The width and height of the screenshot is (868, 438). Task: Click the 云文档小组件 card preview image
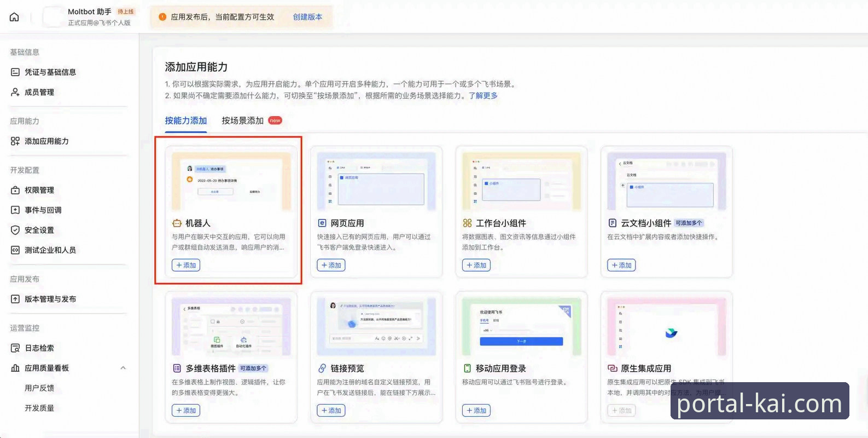[667, 181]
